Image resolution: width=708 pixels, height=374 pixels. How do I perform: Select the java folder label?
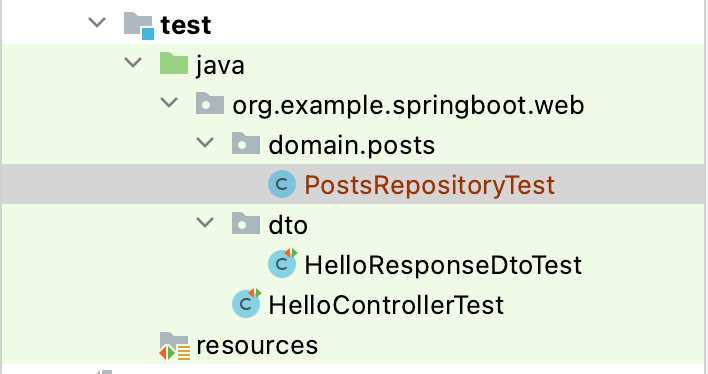(220, 66)
